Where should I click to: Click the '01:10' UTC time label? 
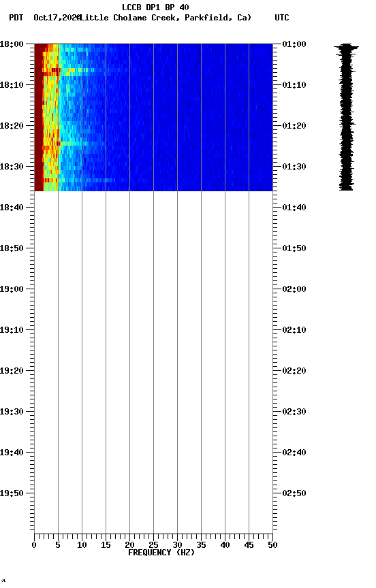pos(294,85)
